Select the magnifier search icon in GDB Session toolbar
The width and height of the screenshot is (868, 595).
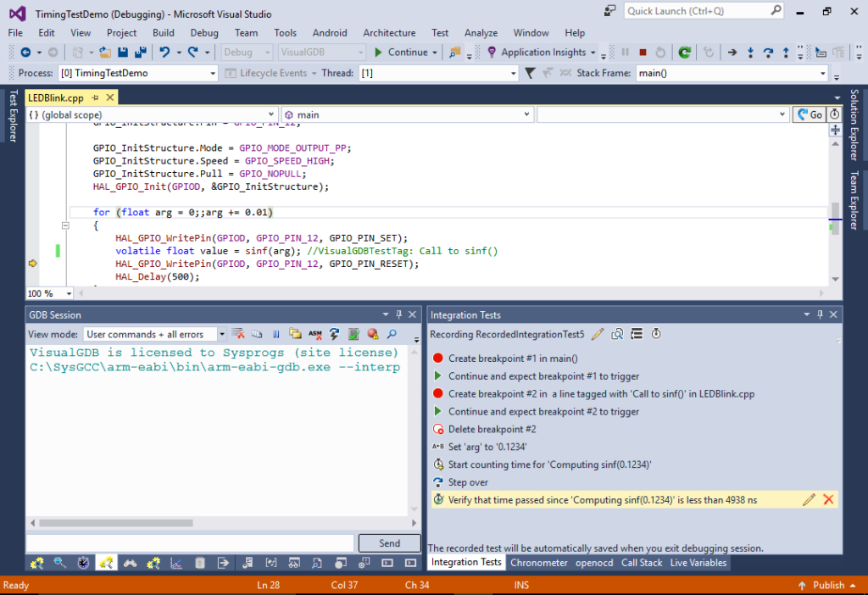tap(392, 333)
